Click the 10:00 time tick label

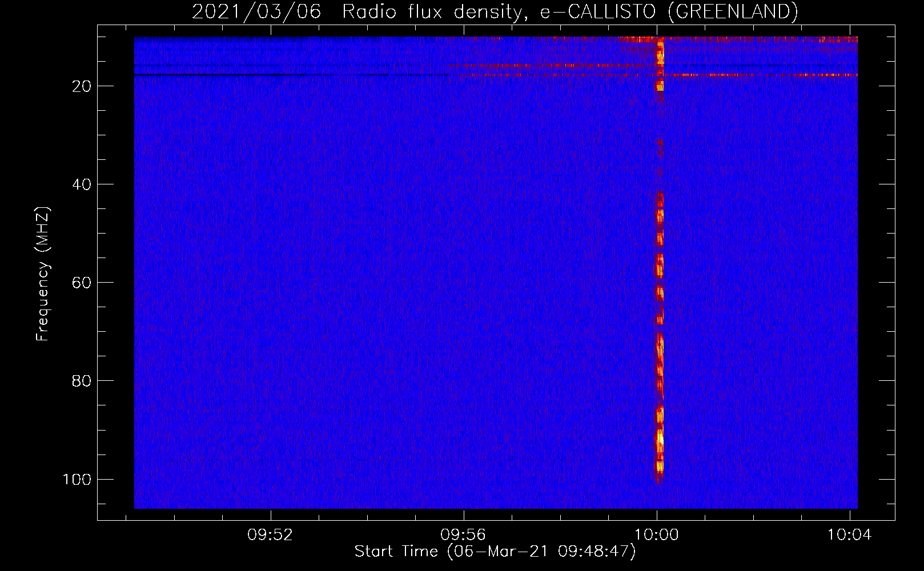(657, 534)
